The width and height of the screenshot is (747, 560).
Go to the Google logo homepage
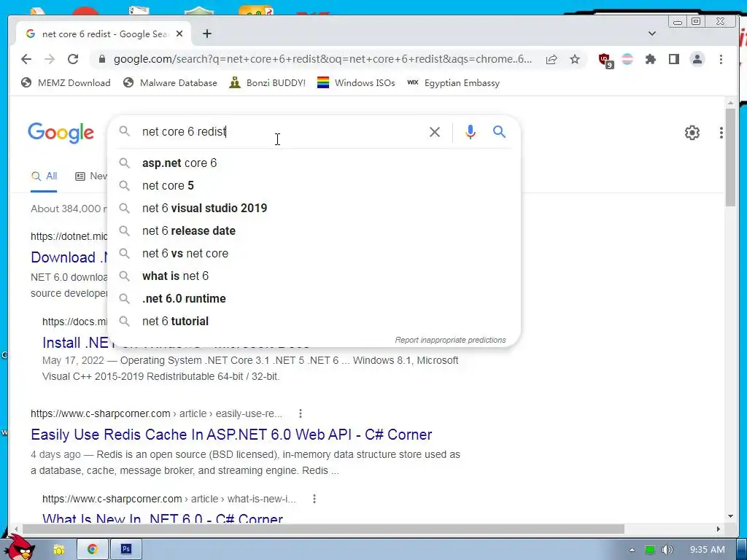61,133
